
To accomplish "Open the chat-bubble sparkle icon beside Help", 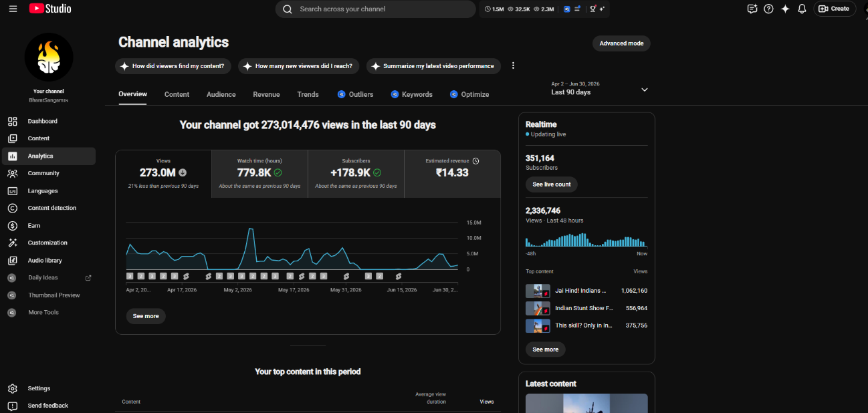I will pyautogui.click(x=752, y=9).
